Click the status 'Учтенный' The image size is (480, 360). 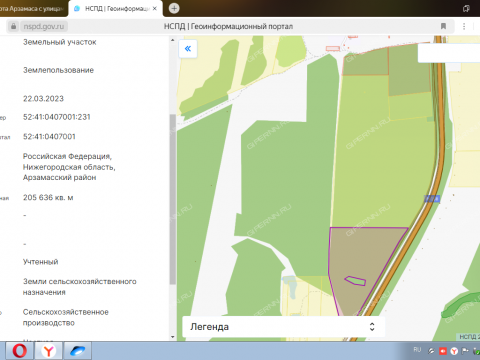(41, 262)
